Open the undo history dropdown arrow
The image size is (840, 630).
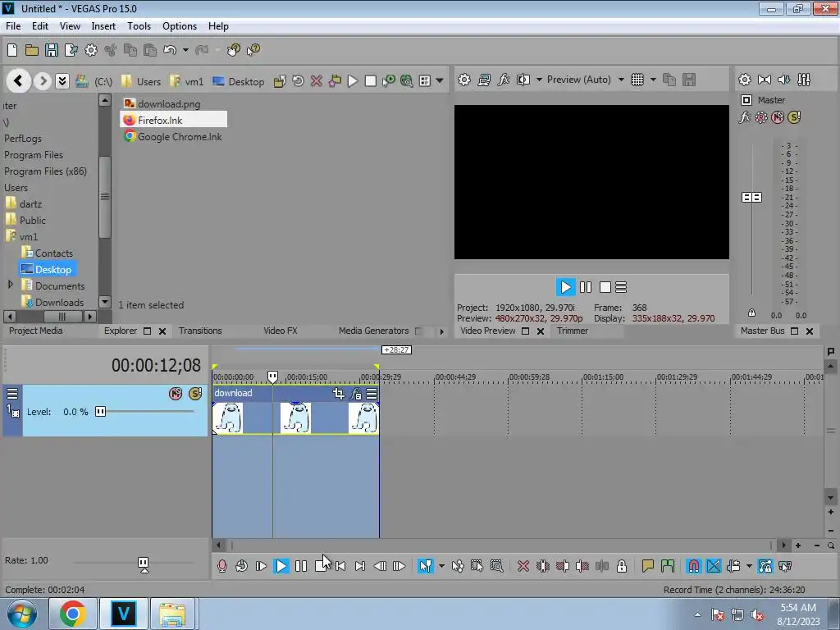pos(185,50)
